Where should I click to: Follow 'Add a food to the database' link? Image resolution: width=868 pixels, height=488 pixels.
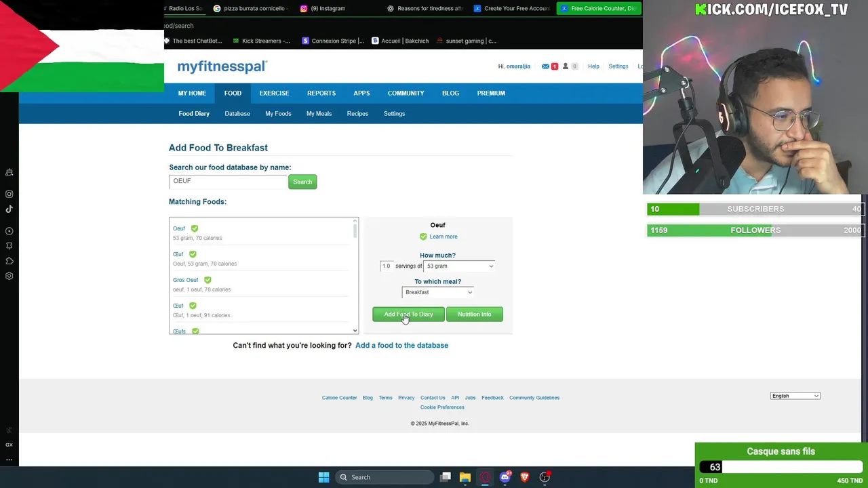[x=401, y=346]
